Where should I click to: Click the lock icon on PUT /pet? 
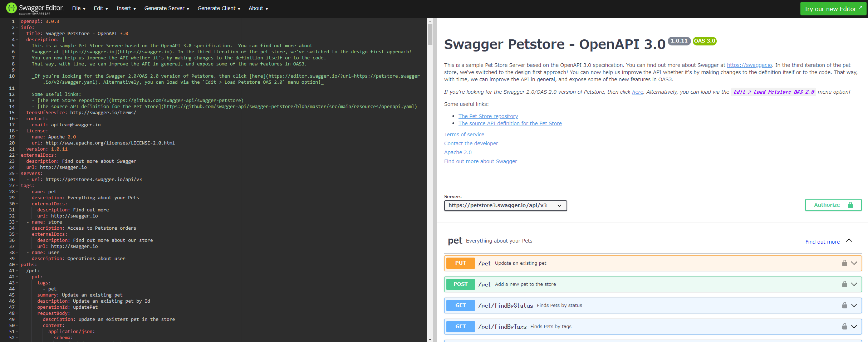[x=844, y=263]
